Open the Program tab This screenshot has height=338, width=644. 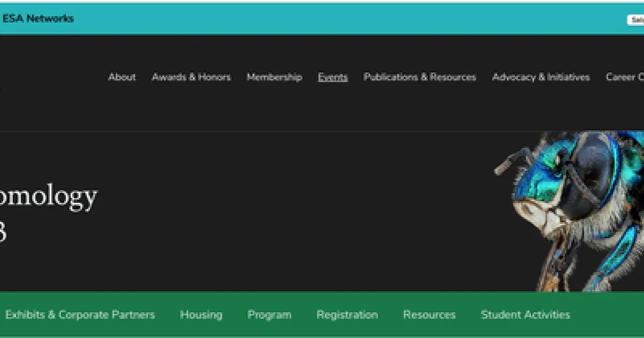(x=269, y=315)
